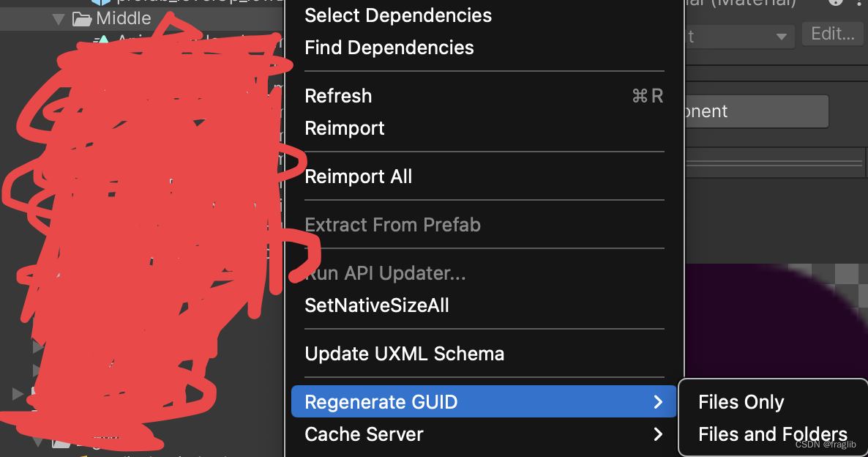Screen dimensions: 868x457
Task: Click the Edit... button in the inspector
Action: (x=832, y=33)
